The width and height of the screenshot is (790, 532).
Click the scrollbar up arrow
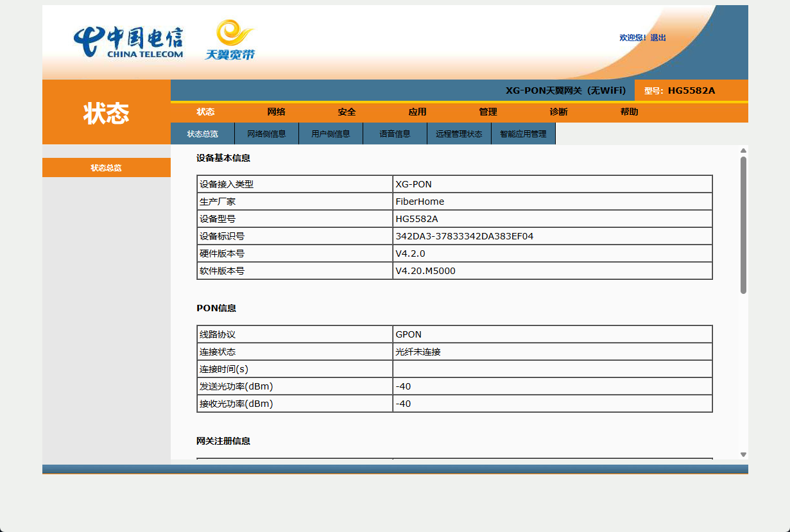click(x=743, y=151)
